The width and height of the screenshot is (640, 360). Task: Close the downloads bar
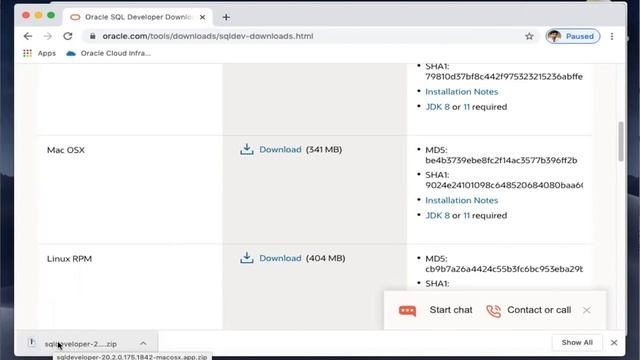pos(614,343)
